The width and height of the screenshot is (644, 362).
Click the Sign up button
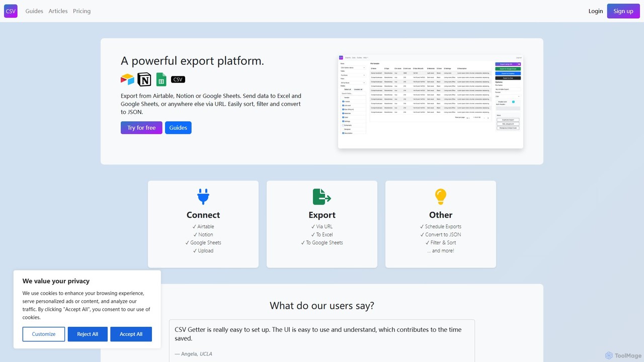point(623,11)
